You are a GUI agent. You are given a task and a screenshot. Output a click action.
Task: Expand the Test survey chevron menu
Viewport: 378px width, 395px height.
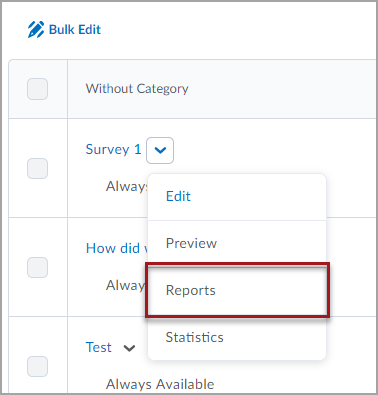[x=129, y=348]
